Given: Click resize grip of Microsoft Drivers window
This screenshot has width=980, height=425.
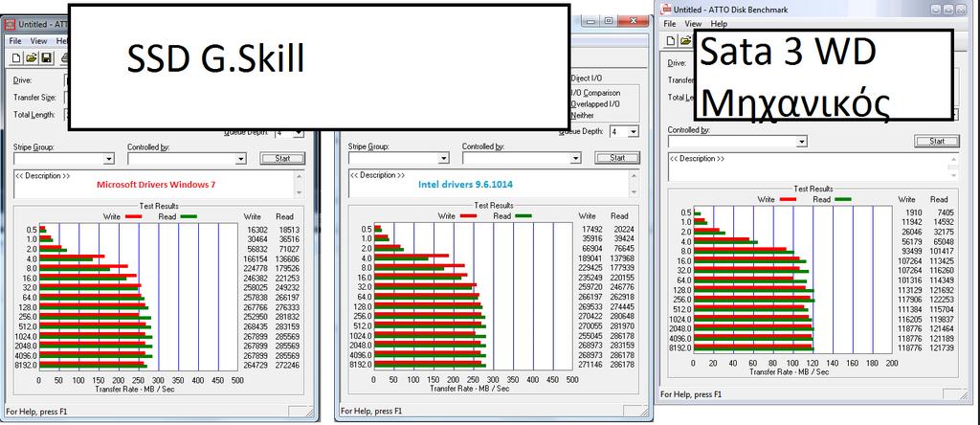Looking at the screenshot, I should (310, 412).
